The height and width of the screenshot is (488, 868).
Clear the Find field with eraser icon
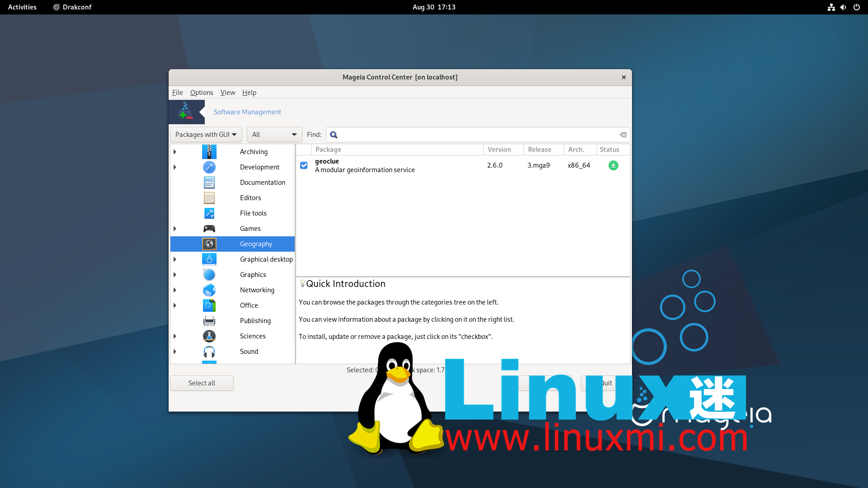(623, 135)
